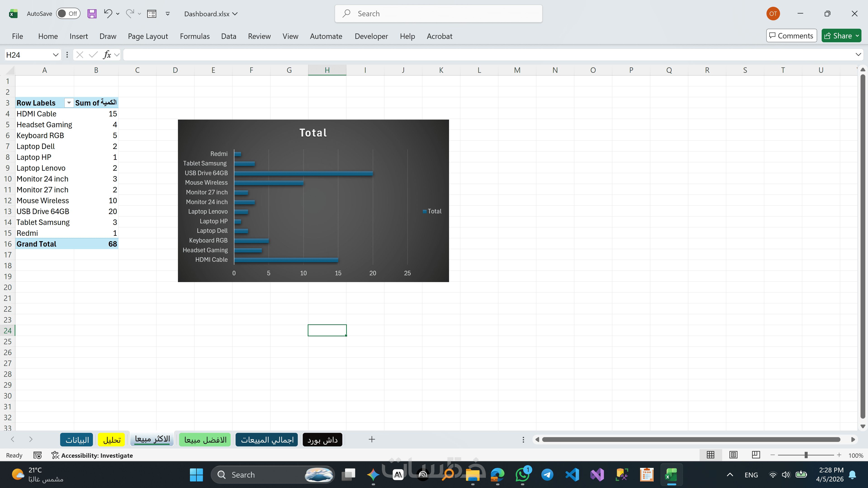Open the Dashboard.xlsx filename dropdown
Viewport: 868px width, 488px height.
(211, 14)
